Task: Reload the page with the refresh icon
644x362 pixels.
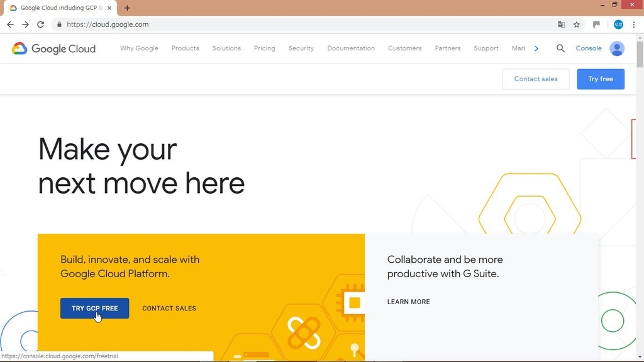Action: [x=40, y=25]
